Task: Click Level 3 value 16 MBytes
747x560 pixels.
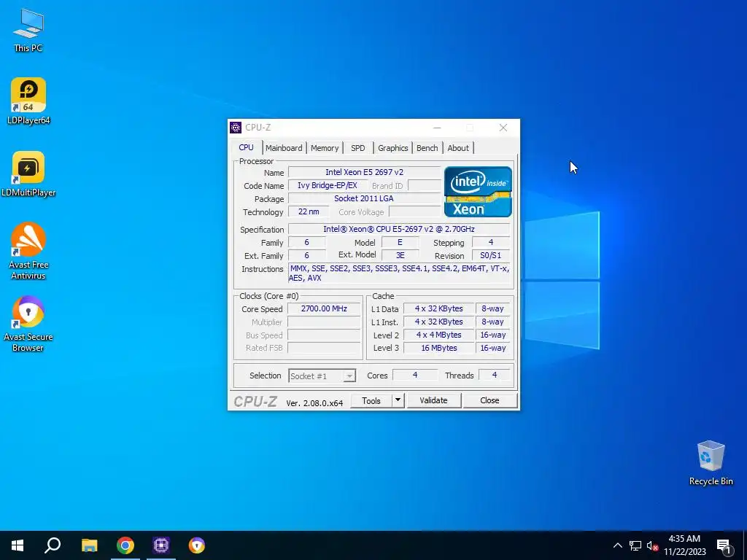Action: coord(438,348)
